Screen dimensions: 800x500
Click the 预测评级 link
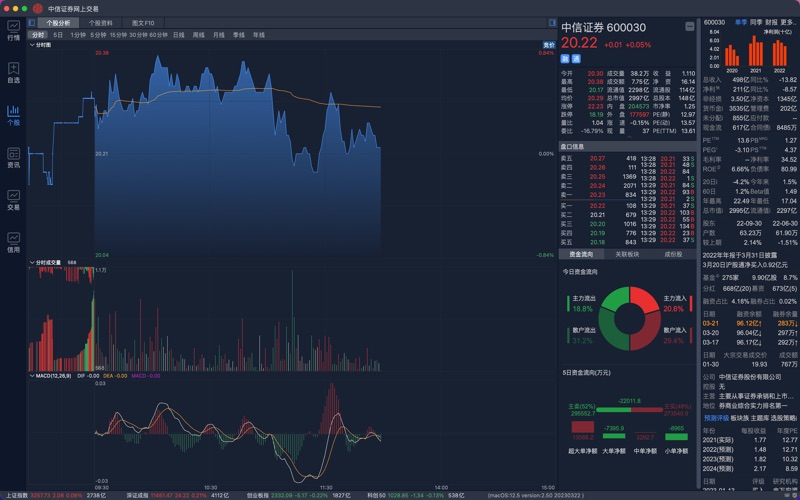[x=716, y=418]
